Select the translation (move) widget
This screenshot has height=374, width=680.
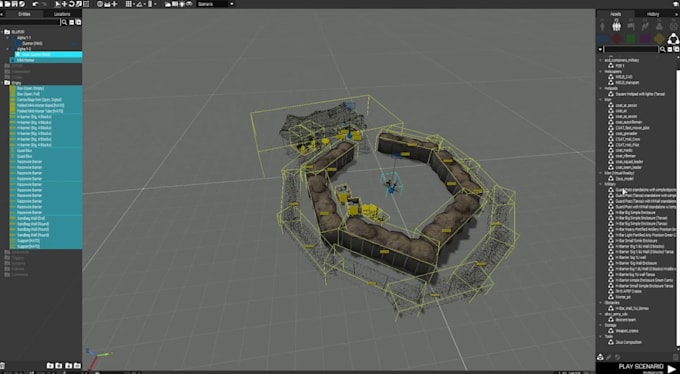(64, 4)
